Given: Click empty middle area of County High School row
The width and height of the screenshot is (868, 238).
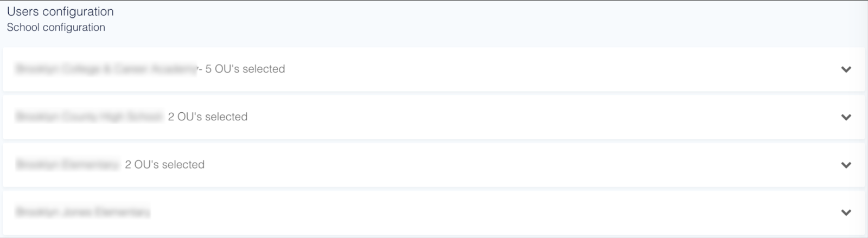Looking at the screenshot, I should pyautogui.click(x=542, y=117).
